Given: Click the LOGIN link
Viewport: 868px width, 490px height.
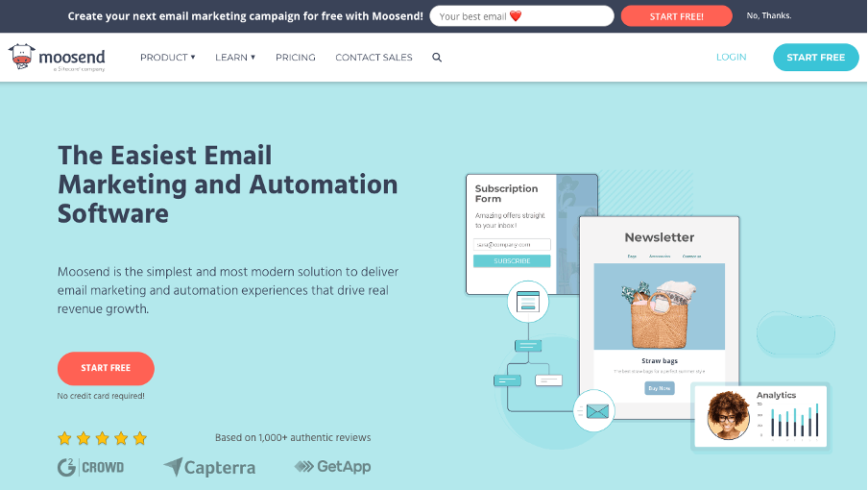Looking at the screenshot, I should tap(732, 57).
